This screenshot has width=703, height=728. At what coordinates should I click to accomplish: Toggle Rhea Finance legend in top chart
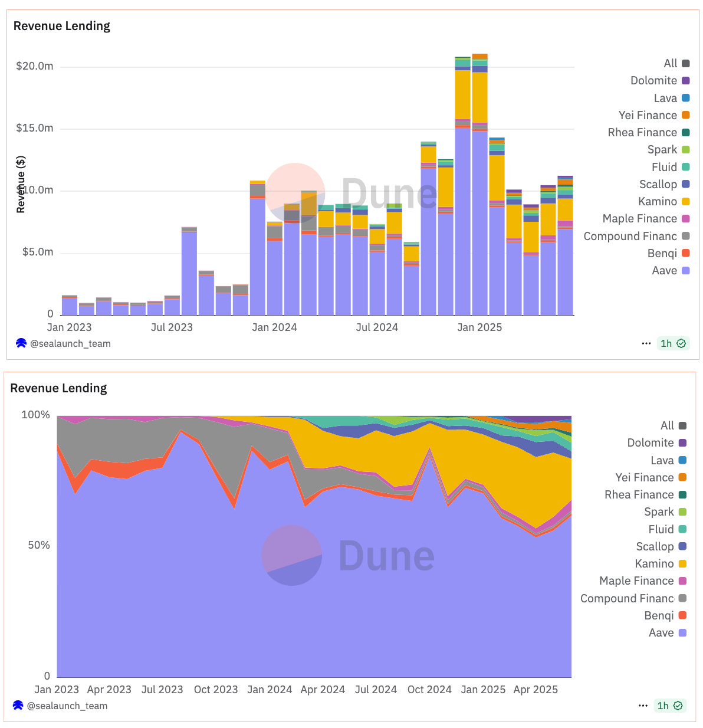pos(649,132)
